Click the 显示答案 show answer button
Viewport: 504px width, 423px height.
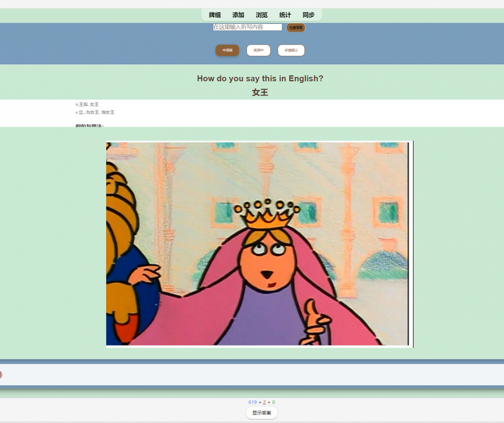pos(262,413)
